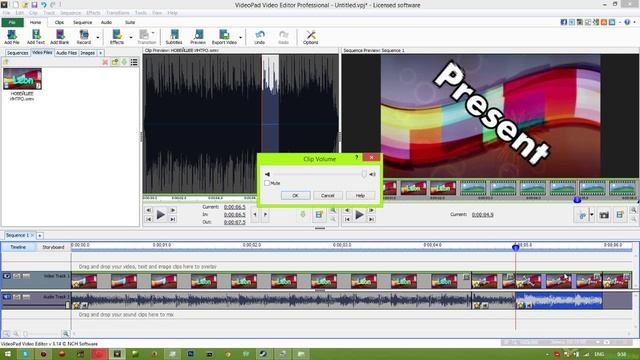The width and height of the screenshot is (640, 360).
Task: Click the Facebook share icon
Action: click(564, 22)
